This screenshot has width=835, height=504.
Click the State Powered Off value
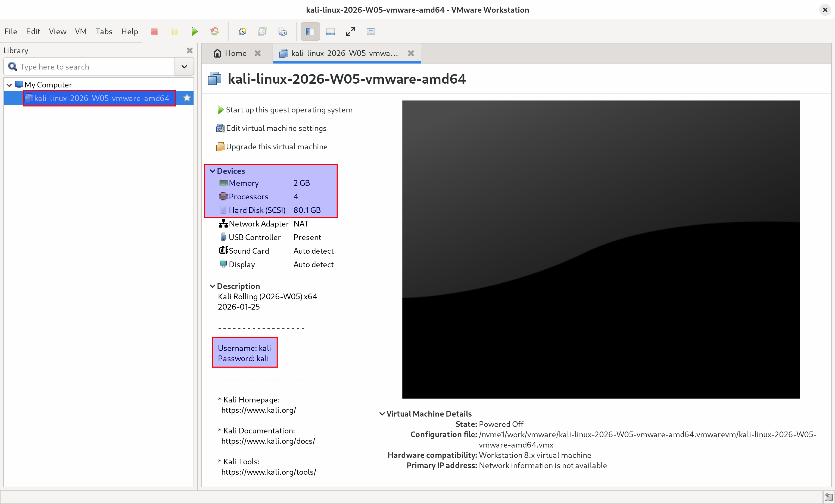(x=501, y=424)
